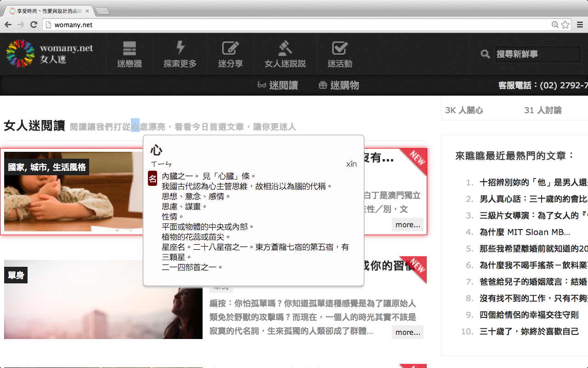The width and height of the screenshot is (588, 368).
Task: Open article 為什麼 MIT Sloan MB...
Action: pyautogui.click(x=525, y=232)
